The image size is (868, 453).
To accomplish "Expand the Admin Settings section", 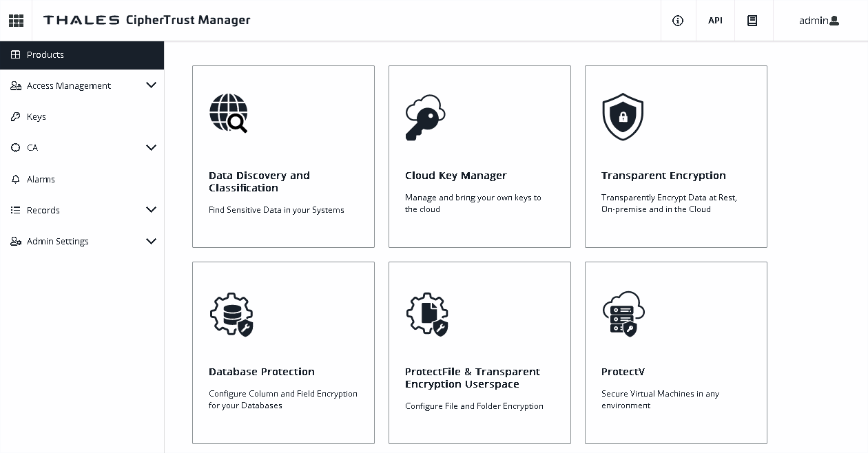I will click(151, 241).
